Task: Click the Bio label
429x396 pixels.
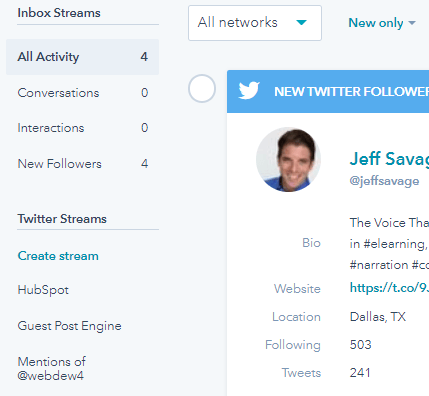Action: [x=311, y=243]
